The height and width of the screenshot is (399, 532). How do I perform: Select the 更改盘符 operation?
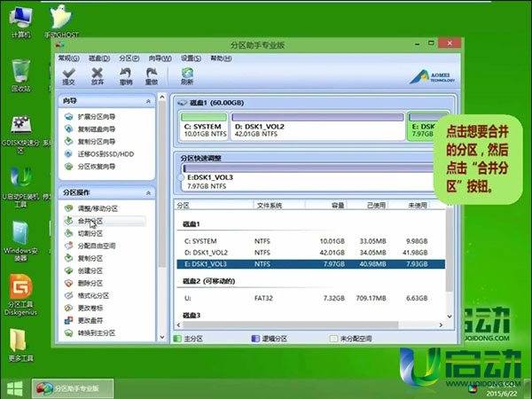tap(84, 320)
